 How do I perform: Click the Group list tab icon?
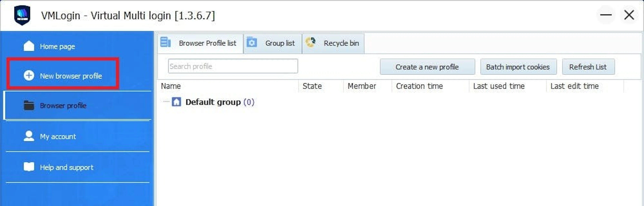252,42
